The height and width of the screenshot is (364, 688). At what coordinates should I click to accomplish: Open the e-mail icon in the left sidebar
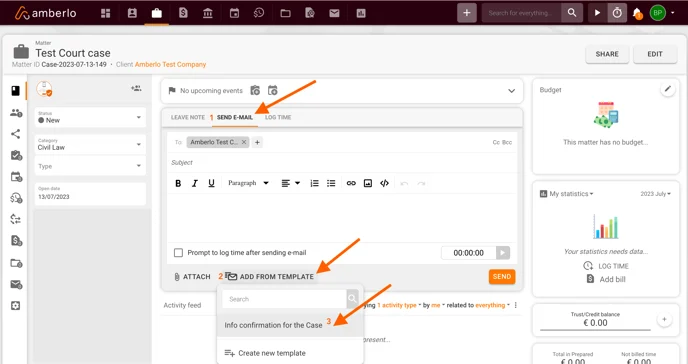coord(16,285)
